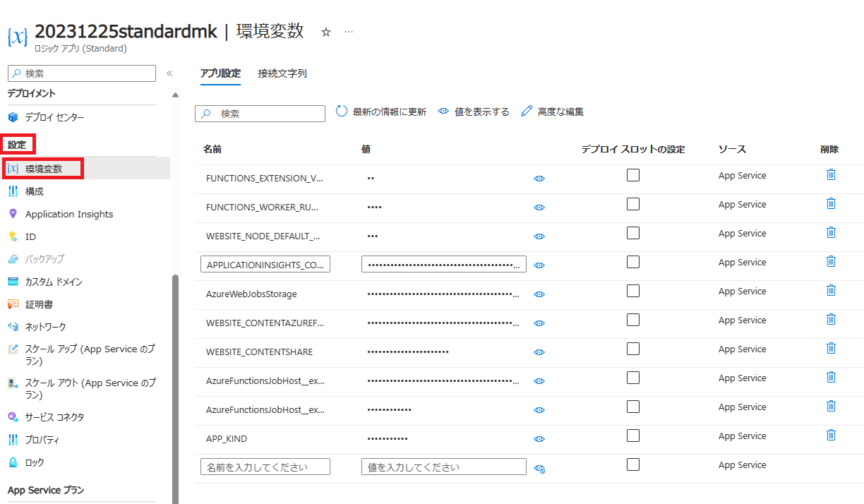Open 高度な編集 editor
Screen dimensions: 864x504
pyautogui.click(x=552, y=112)
